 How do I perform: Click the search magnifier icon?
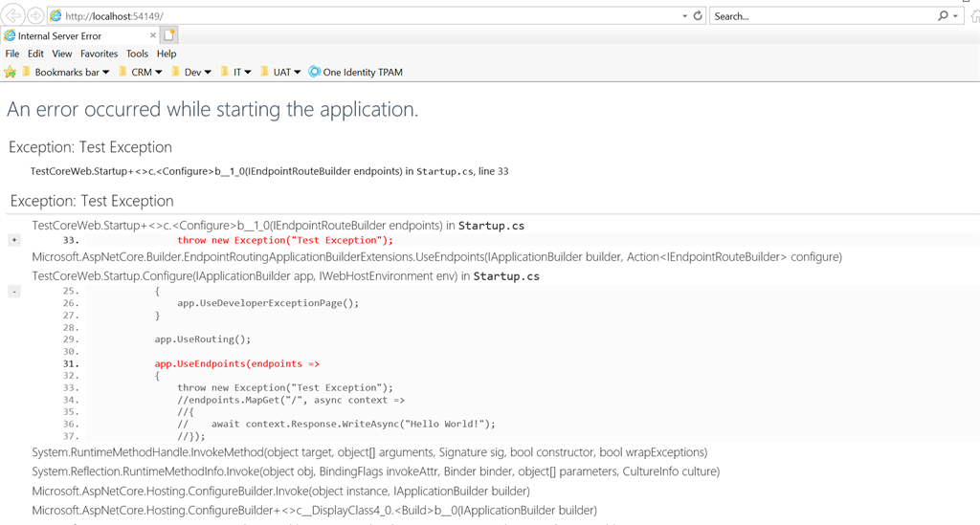[943, 15]
